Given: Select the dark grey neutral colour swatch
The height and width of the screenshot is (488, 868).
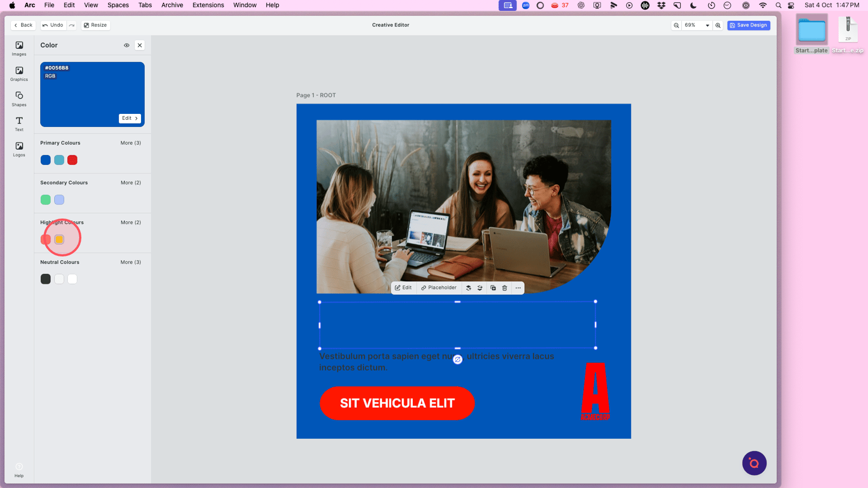Looking at the screenshot, I should tap(46, 279).
